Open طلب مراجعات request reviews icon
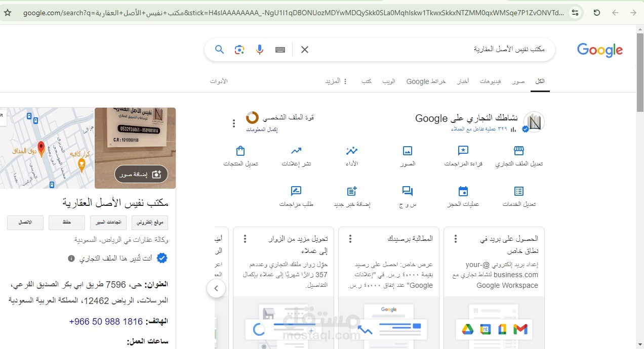 tap(296, 191)
